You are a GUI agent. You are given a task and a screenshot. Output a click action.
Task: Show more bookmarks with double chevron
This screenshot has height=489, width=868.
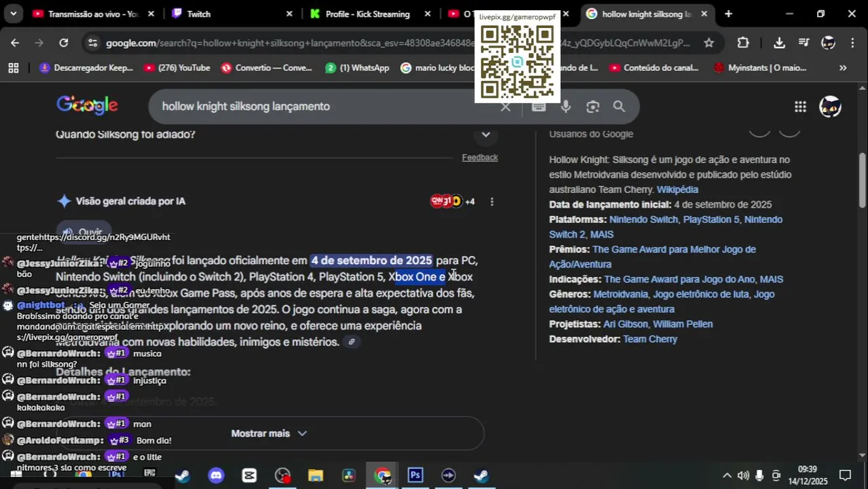point(843,68)
